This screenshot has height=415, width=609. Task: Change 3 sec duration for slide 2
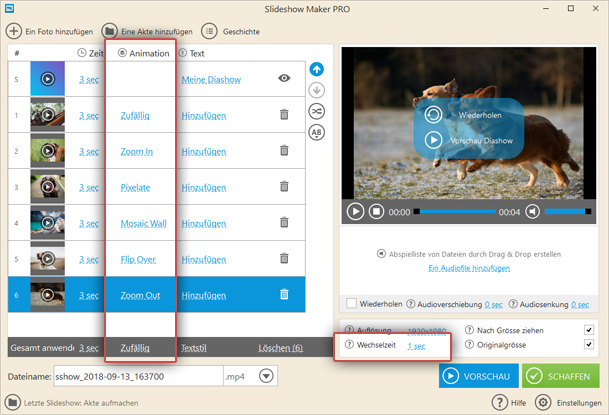point(89,151)
